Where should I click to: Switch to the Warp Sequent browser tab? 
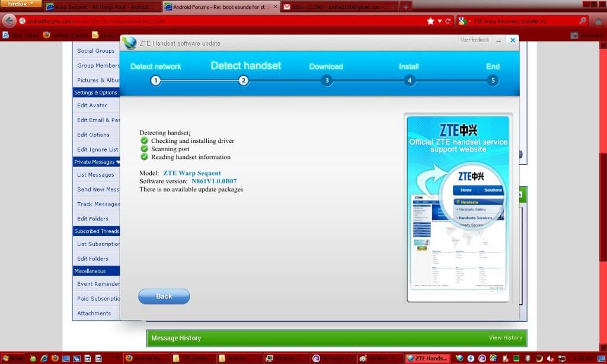102,7
